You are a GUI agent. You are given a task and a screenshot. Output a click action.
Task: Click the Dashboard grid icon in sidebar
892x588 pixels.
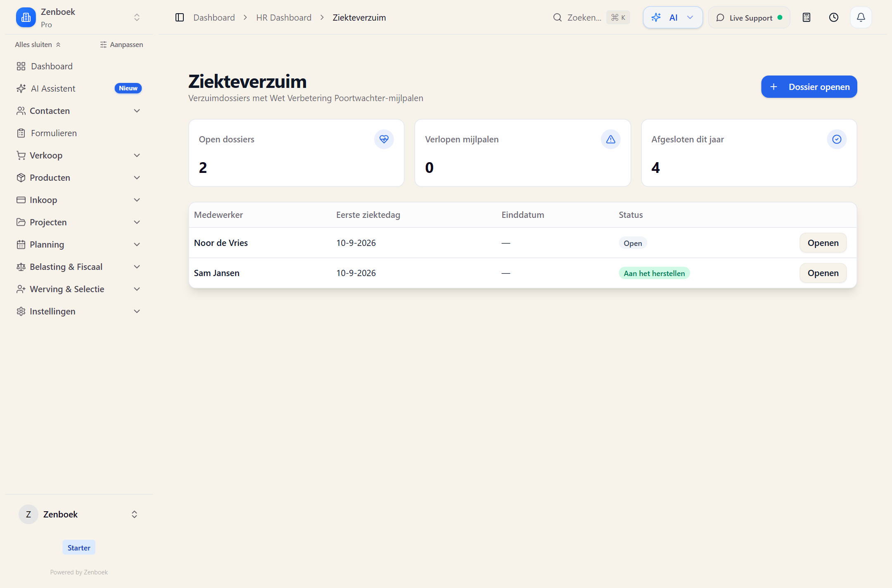click(x=21, y=66)
